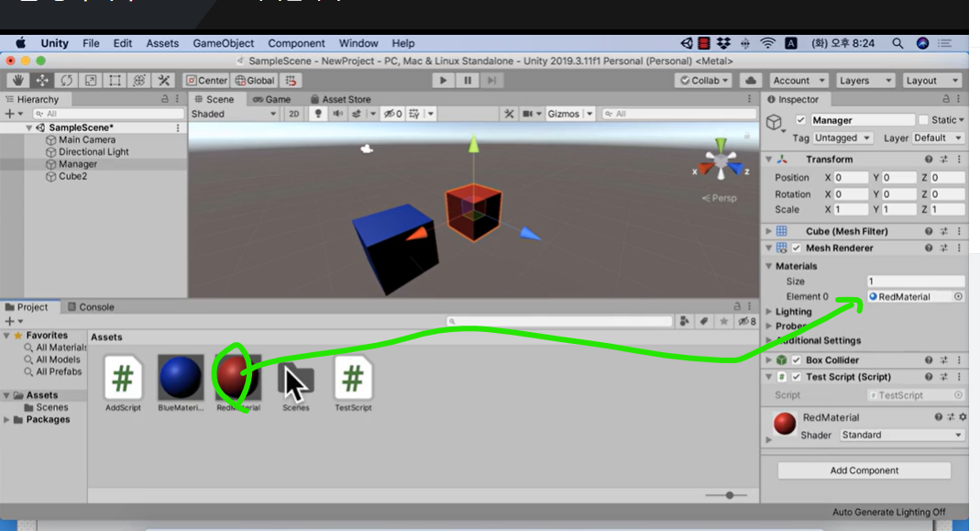Image resolution: width=980 pixels, height=531 pixels.
Task: Select the Hand tool in toolbar
Action: pos(18,80)
